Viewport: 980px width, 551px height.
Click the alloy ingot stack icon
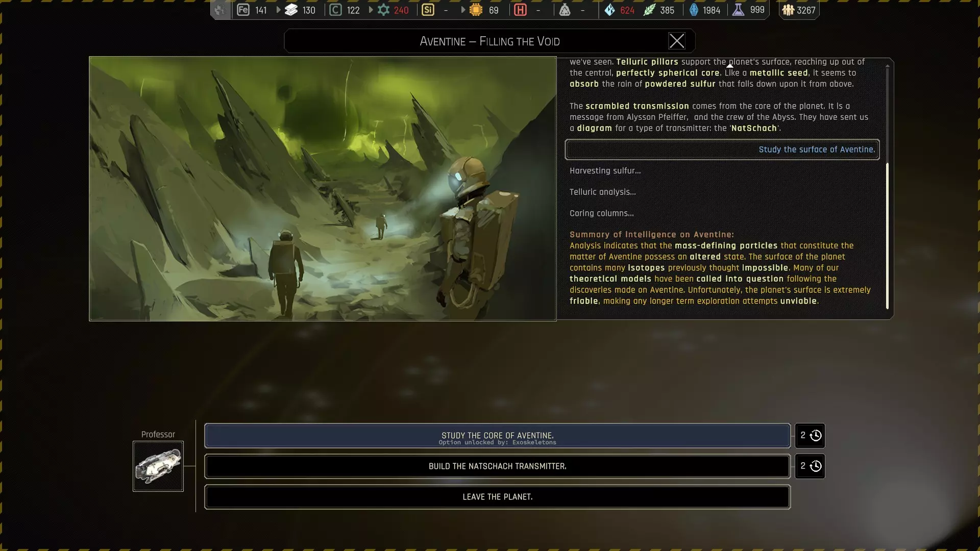(x=291, y=10)
